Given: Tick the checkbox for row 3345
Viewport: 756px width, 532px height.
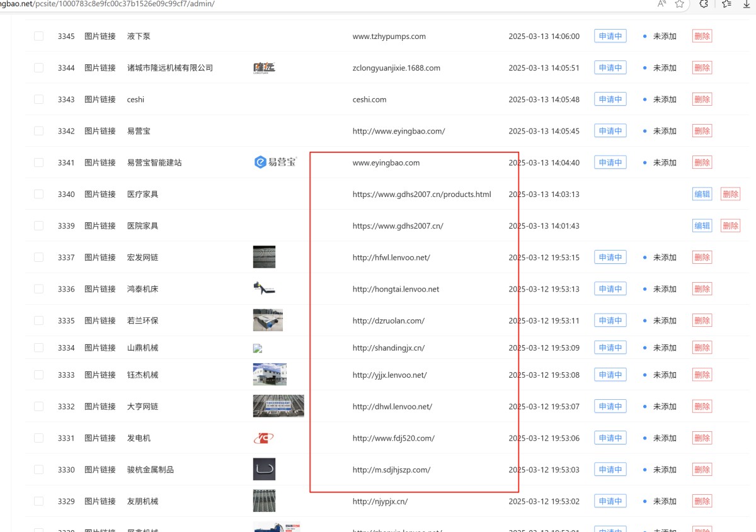Looking at the screenshot, I should tap(39, 37).
